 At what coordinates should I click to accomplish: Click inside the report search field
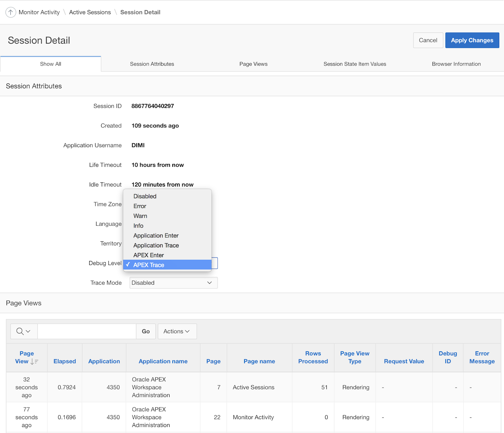click(87, 331)
